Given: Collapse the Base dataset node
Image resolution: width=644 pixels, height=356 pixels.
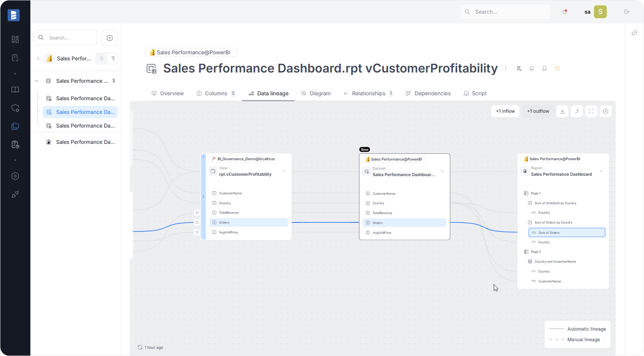Looking at the screenshot, I should [x=442, y=172].
